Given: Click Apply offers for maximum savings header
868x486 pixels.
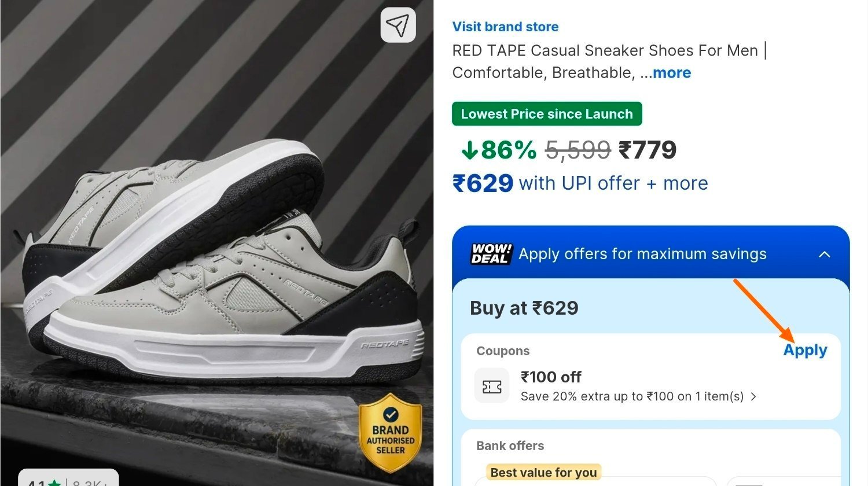Looking at the screenshot, I should point(642,254).
